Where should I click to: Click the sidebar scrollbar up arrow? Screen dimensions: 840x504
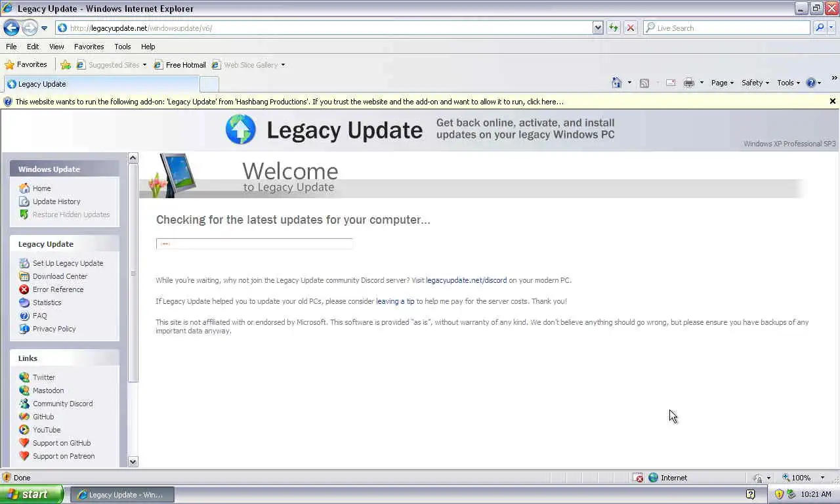pyautogui.click(x=133, y=158)
